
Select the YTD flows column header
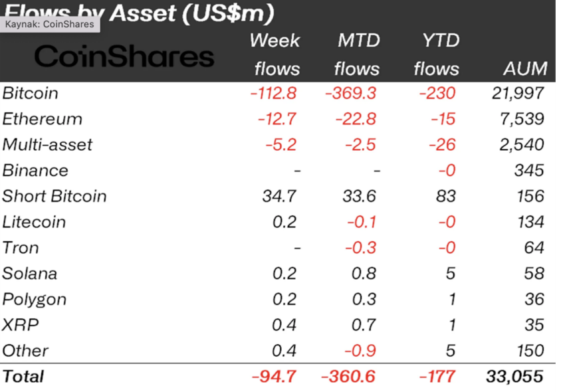tap(437, 54)
